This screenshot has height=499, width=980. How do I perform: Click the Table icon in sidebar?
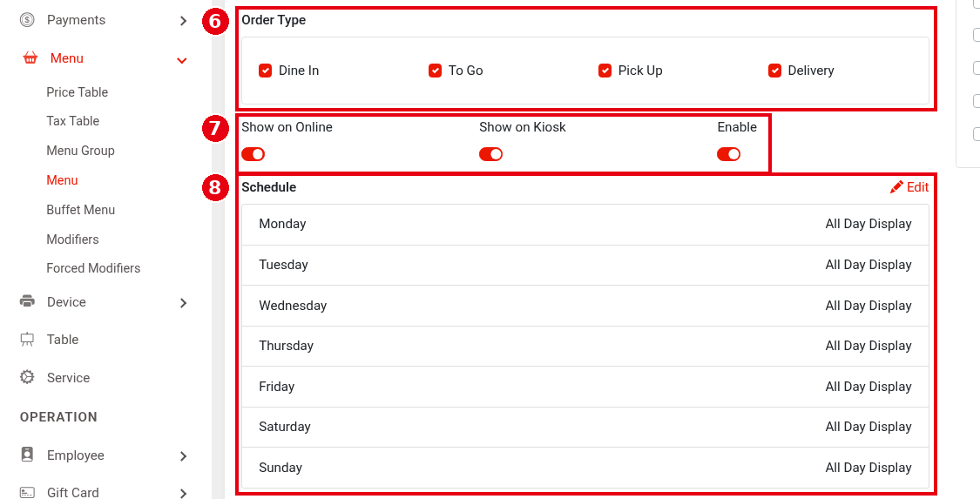click(27, 339)
